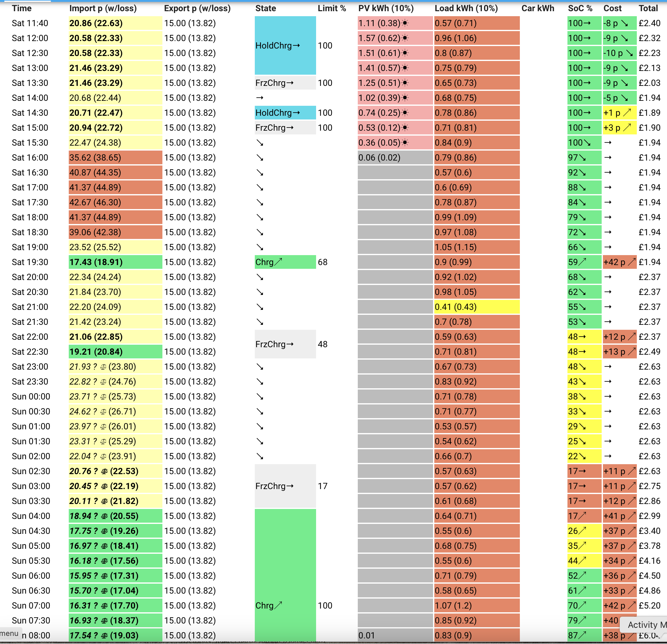667x644 pixels.
Task: Click the +42 p cost cell at Sat 19:30
Action: click(619, 262)
